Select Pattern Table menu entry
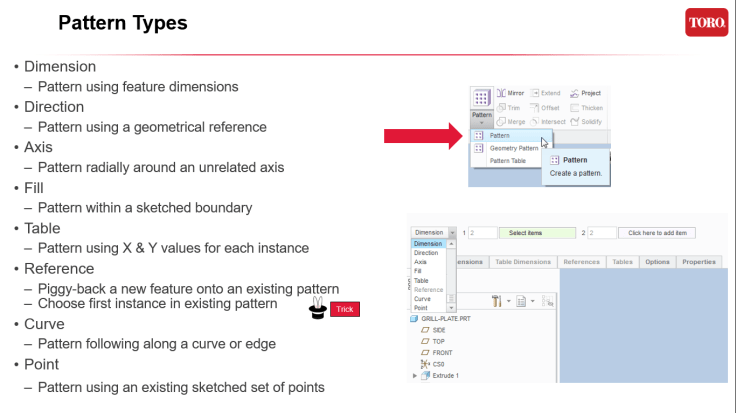Image resolution: width=736 pixels, height=413 pixels. coord(507,160)
